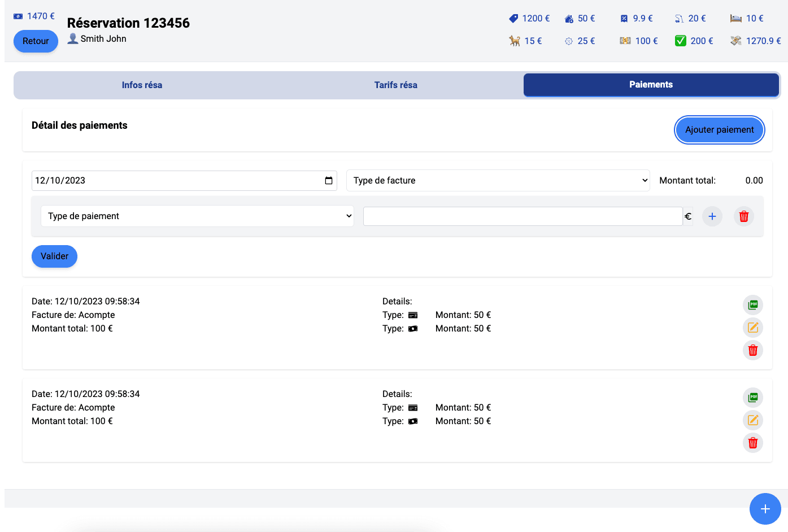
Task: Click the 12/10/2023 date input field
Action: [x=184, y=181]
